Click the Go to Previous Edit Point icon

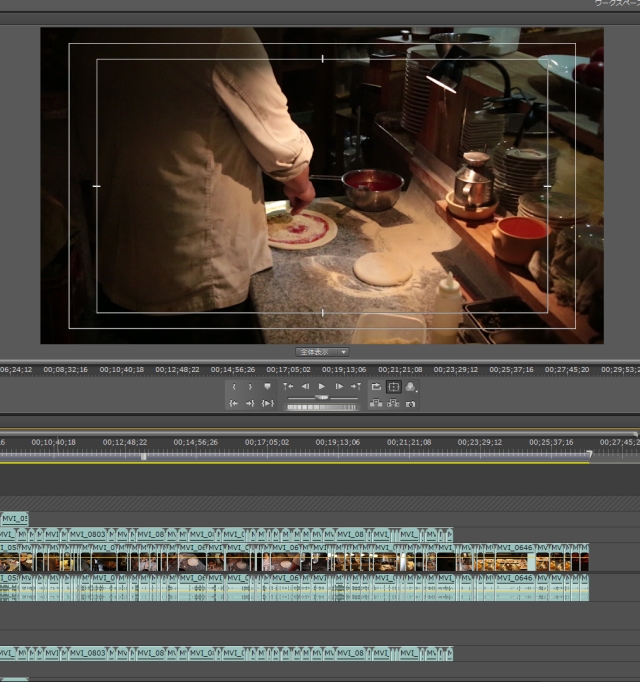289,387
